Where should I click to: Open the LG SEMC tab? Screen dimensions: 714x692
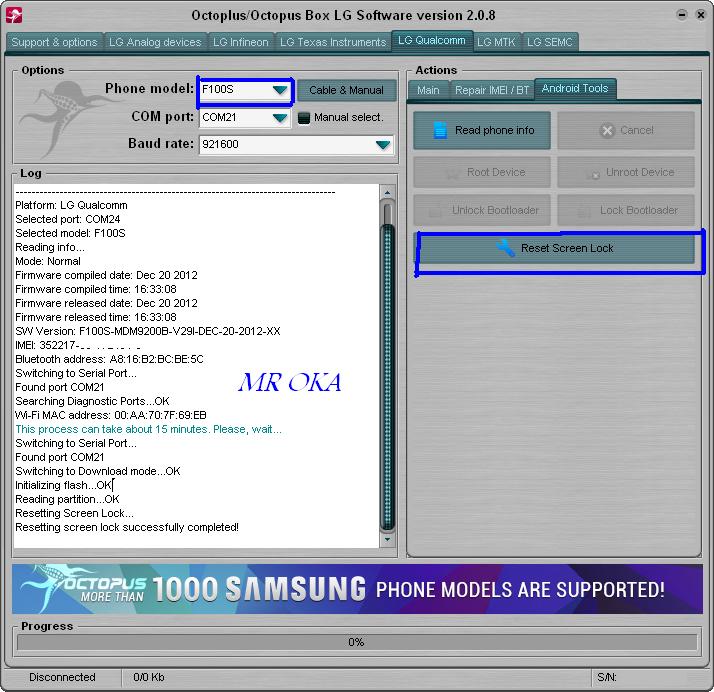[550, 42]
